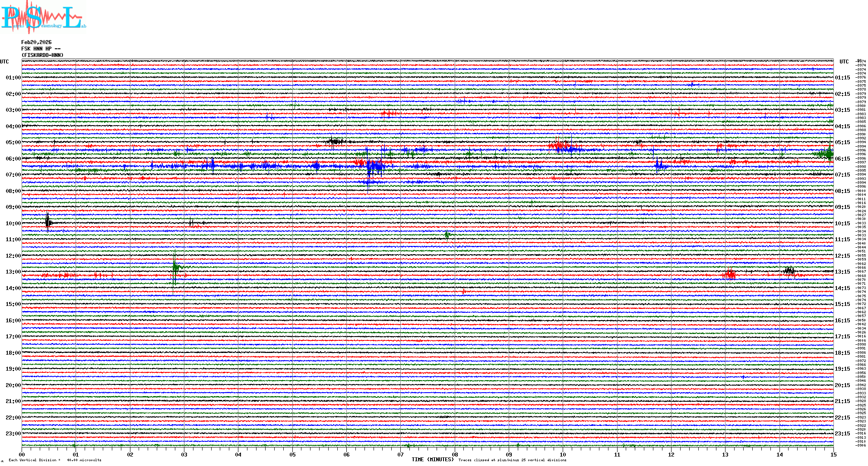Click the 15 minute tick at bottom
This screenshot has height=466, width=868.
click(833, 454)
